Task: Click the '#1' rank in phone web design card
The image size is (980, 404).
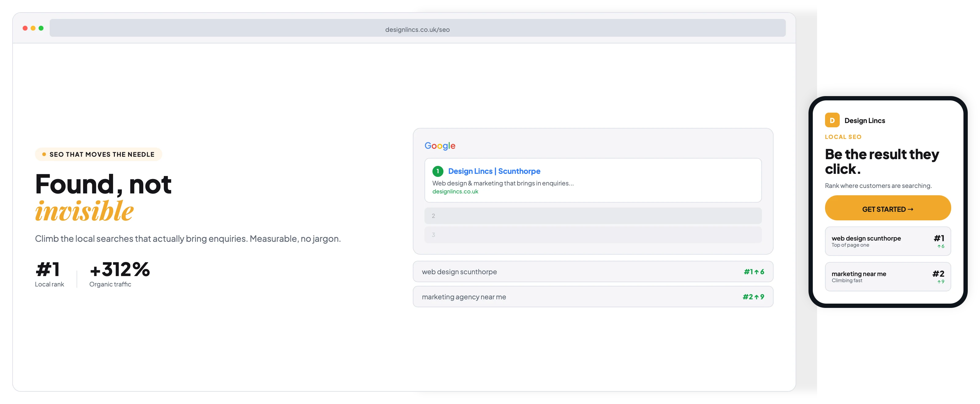Action: (x=939, y=238)
